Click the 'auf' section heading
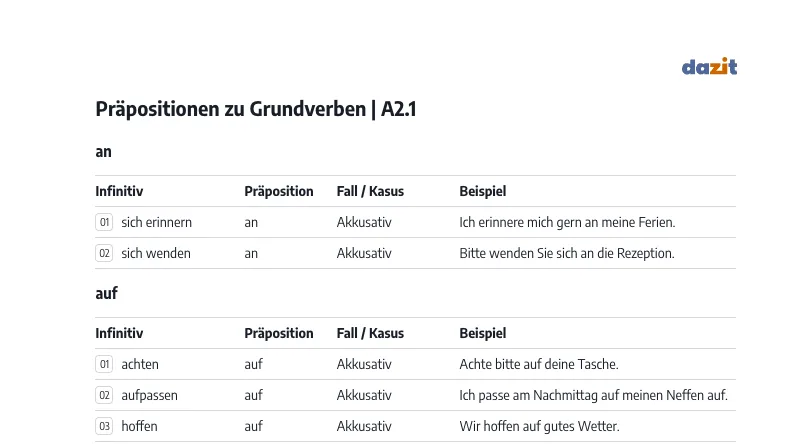The height and width of the screenshot is (447, 794). pyautogui.click(x=106, y=293)
